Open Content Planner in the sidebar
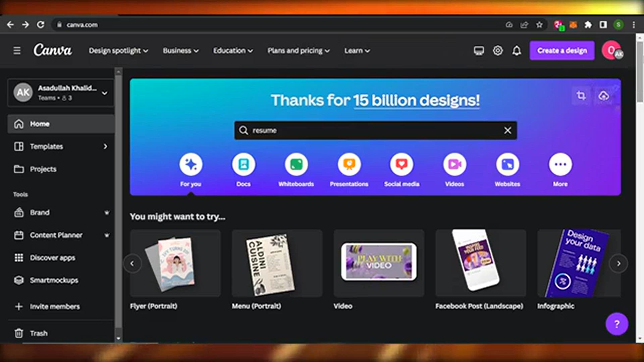This screenshot has width=644, height=362. tap(61, 235)
